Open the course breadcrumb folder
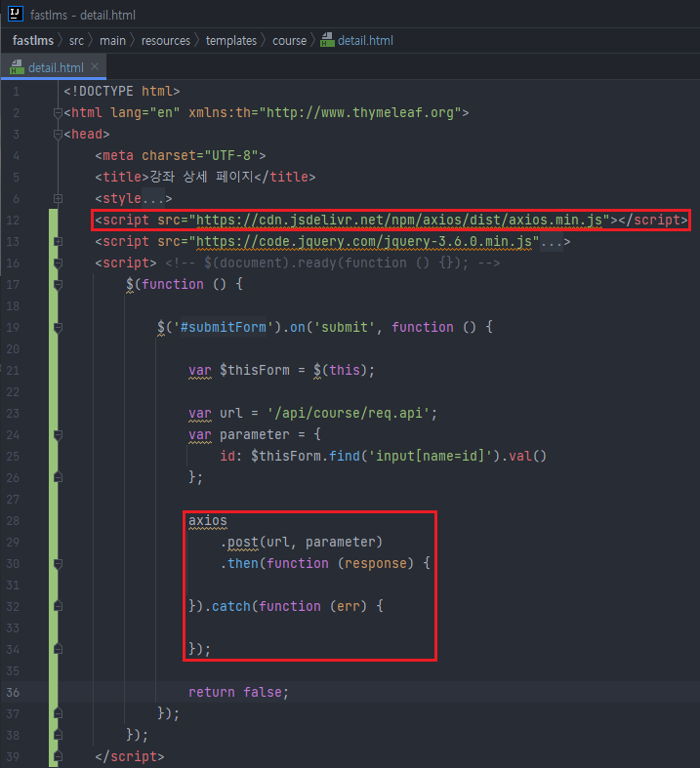The image size is (700, 768). [290, 41]
